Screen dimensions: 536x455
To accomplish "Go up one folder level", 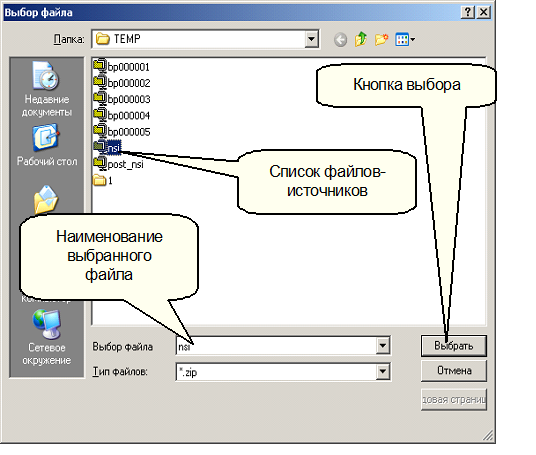I will [361, 39].
